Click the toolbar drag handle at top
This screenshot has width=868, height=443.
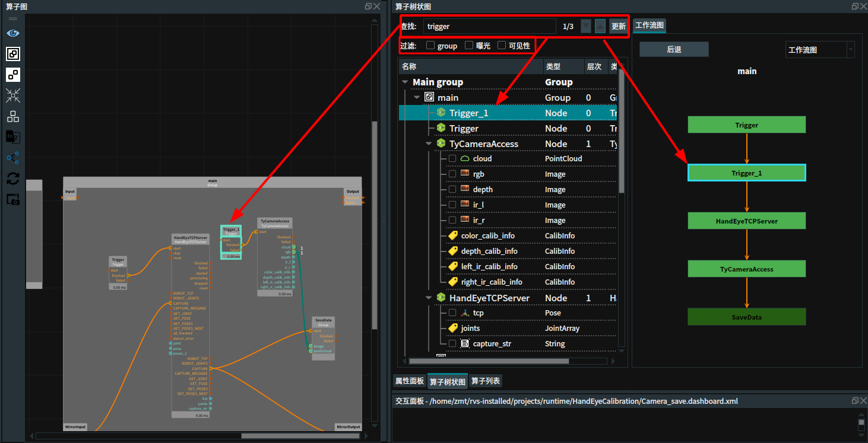coord(13,19)
